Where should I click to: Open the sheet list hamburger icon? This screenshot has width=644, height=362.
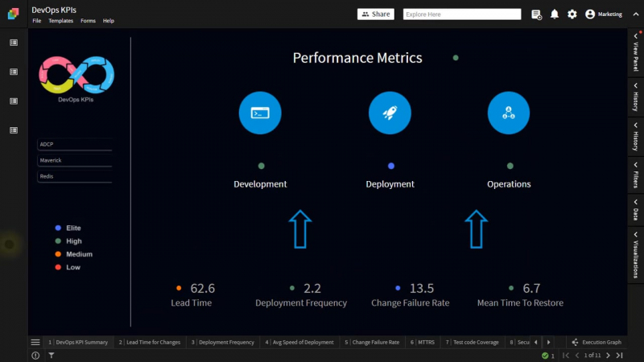tap(35, 342)
